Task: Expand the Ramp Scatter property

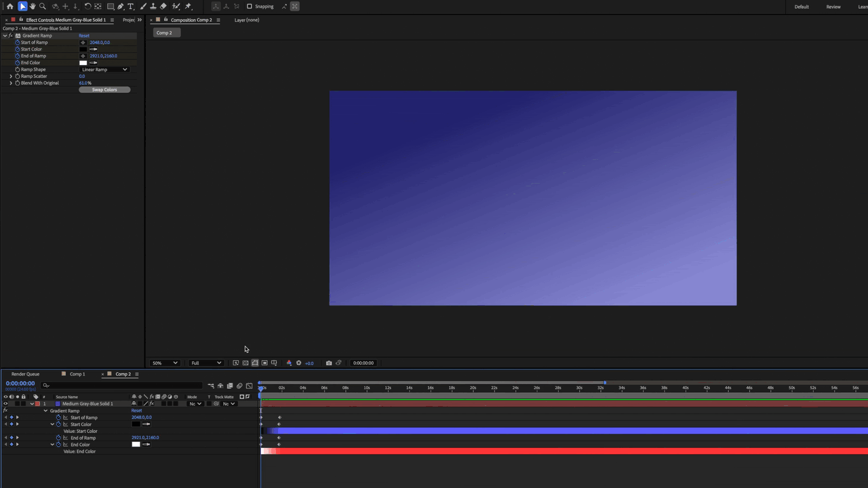Action: pyautogui.click(x=11, y=76)
